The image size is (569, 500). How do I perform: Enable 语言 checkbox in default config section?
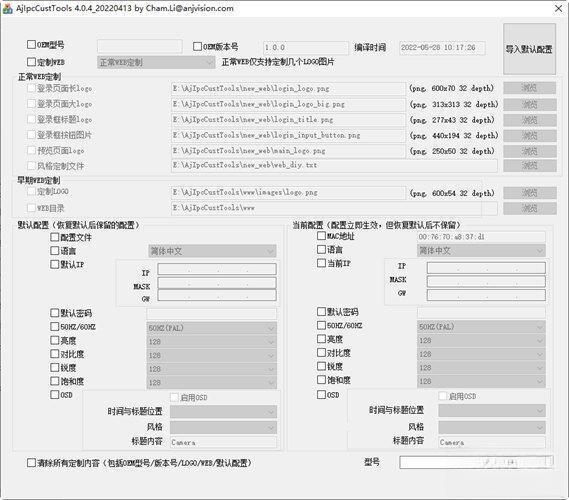pyautogui.click(x=54, y=251)
